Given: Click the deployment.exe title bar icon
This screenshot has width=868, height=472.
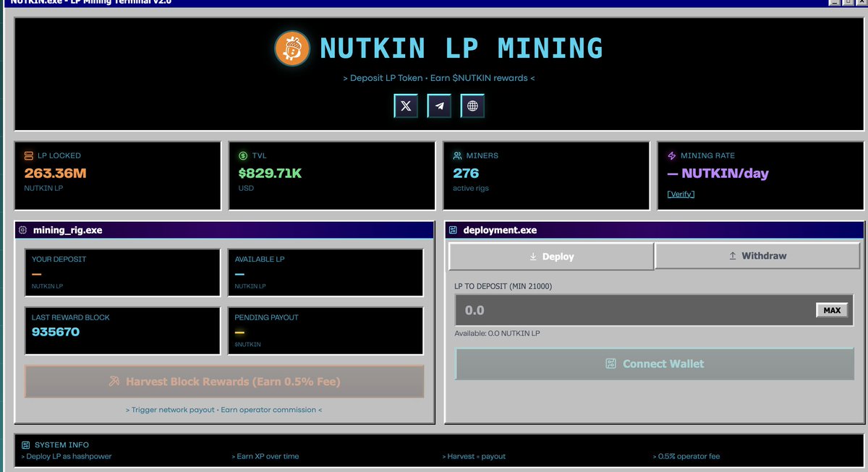Looking at the screenshot, I should [453, 231].
